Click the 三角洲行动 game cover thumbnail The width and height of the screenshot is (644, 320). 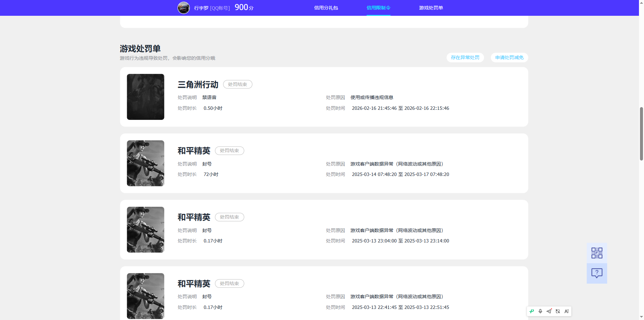pyautogui.click(x=146, y=97)
